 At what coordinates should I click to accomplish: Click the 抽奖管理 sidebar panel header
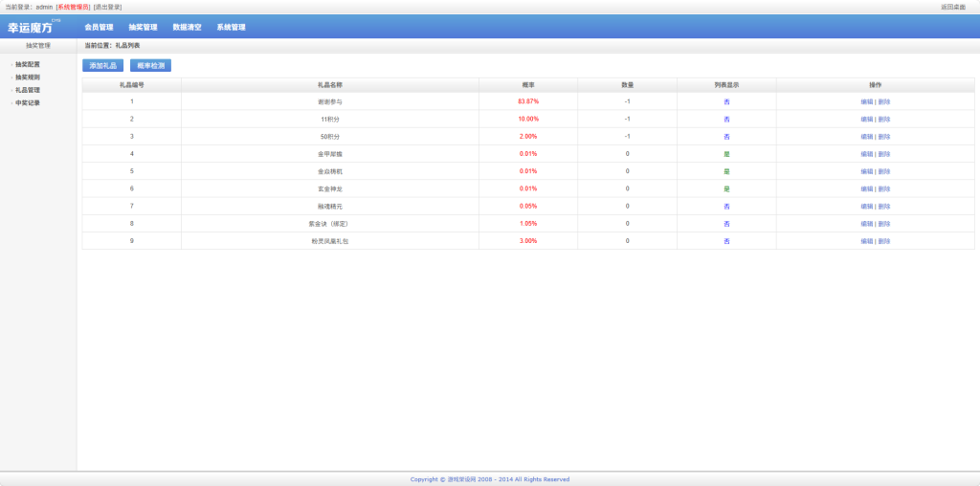point(38,46)
